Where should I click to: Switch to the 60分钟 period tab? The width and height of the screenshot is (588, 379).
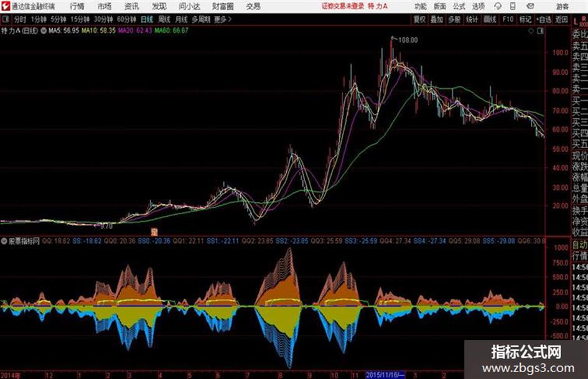[126, 19]
